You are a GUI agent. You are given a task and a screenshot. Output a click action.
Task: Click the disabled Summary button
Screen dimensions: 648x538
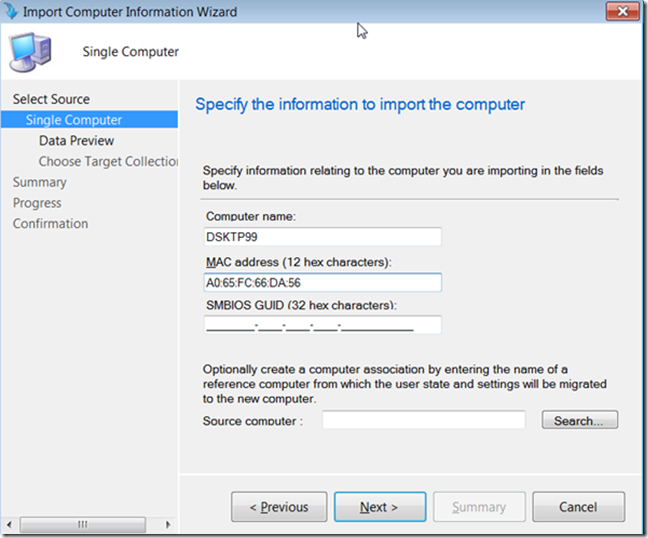click(x=479, y=507)
